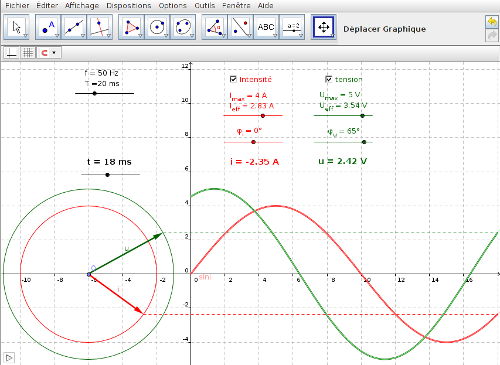500x365 pixels.
Task: Click the φu phase slider handle
Action: click(364, 142)
